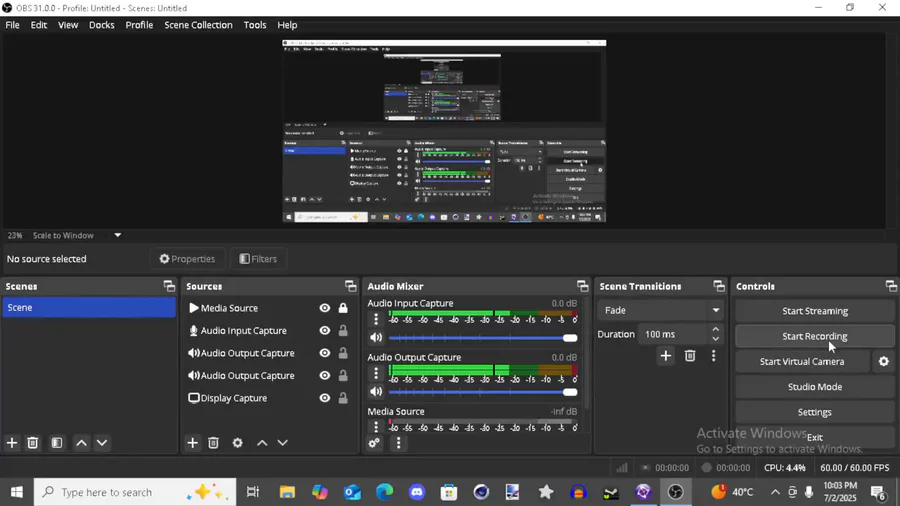The image size is (900, 506).
Task: Click Start Recording button
Action: click(814, 336)
